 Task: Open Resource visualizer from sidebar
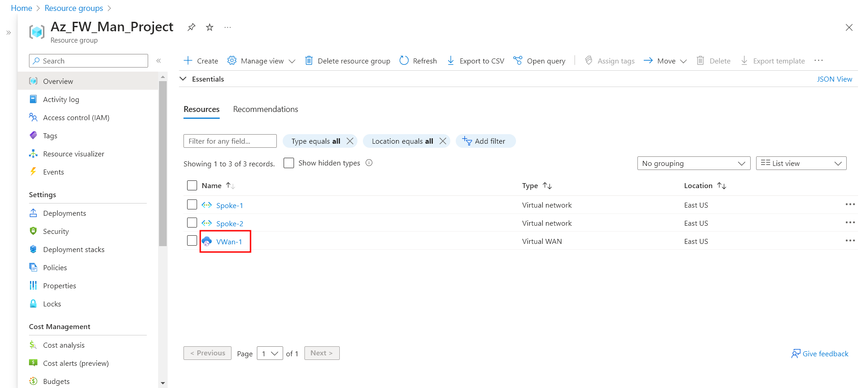point(73,154)
